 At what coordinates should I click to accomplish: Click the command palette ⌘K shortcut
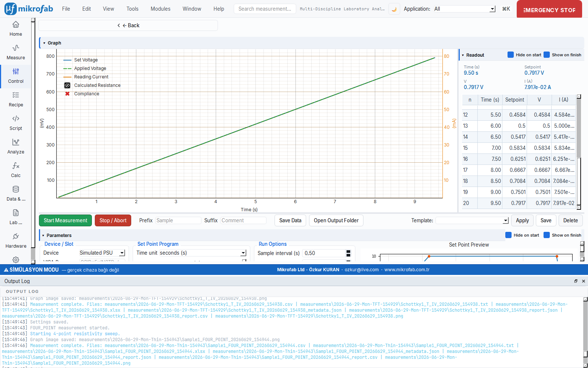pyautogui.click(x=506, y=9)
